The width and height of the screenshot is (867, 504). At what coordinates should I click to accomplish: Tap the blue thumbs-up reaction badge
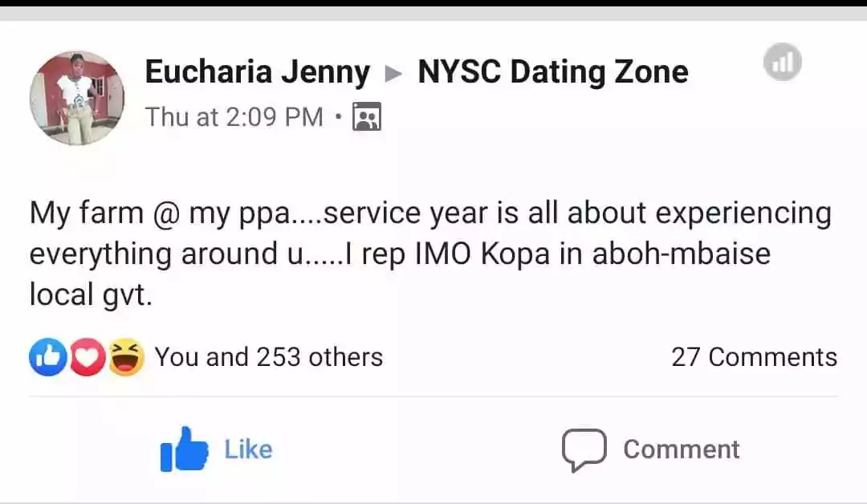point(48,357)
